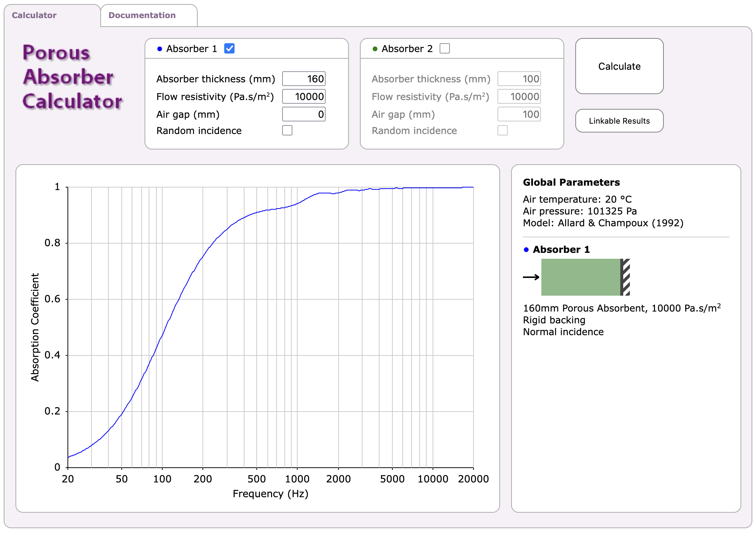This screenshot has height=533, width=756.
Task: Select the Calculator tab
Action: coord(34,16)
